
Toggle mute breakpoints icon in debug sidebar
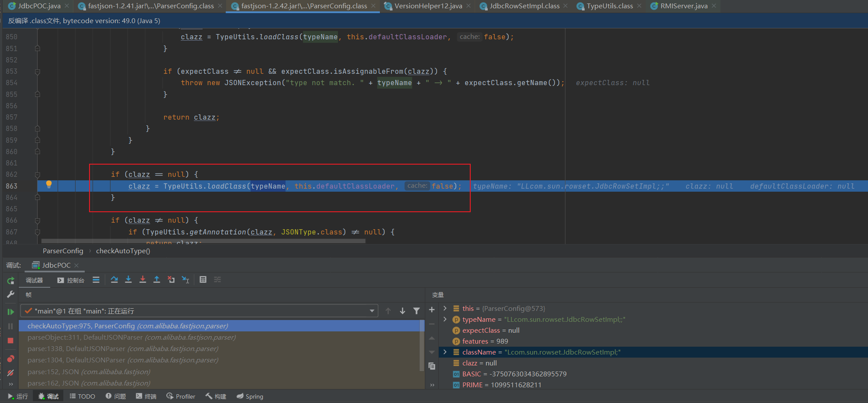10,373
